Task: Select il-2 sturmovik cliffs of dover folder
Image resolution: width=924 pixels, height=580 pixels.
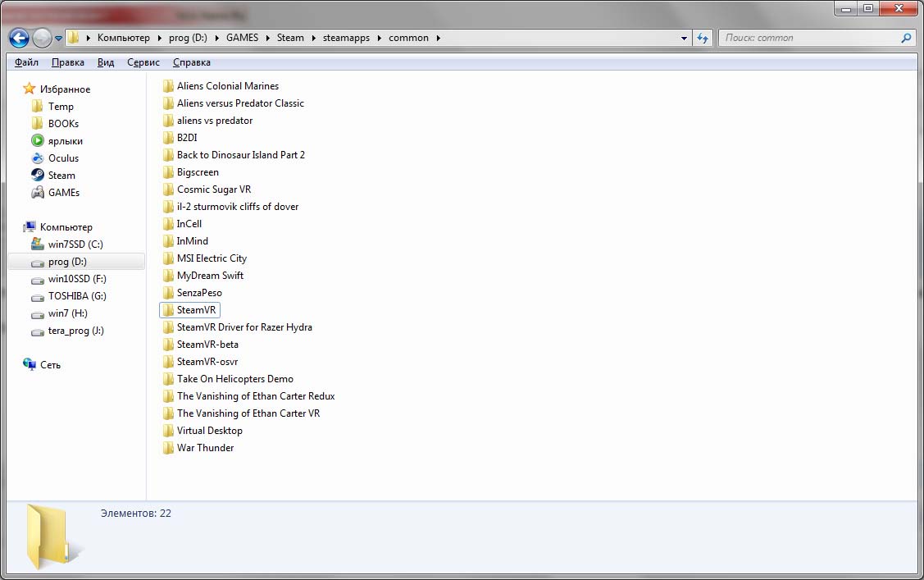Action: tap(231, 206)
